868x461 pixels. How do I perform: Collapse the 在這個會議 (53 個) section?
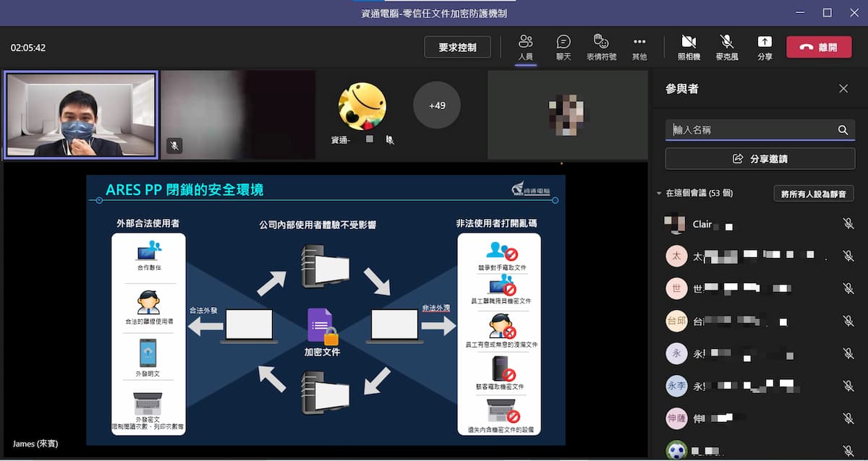tap(659, 194)
